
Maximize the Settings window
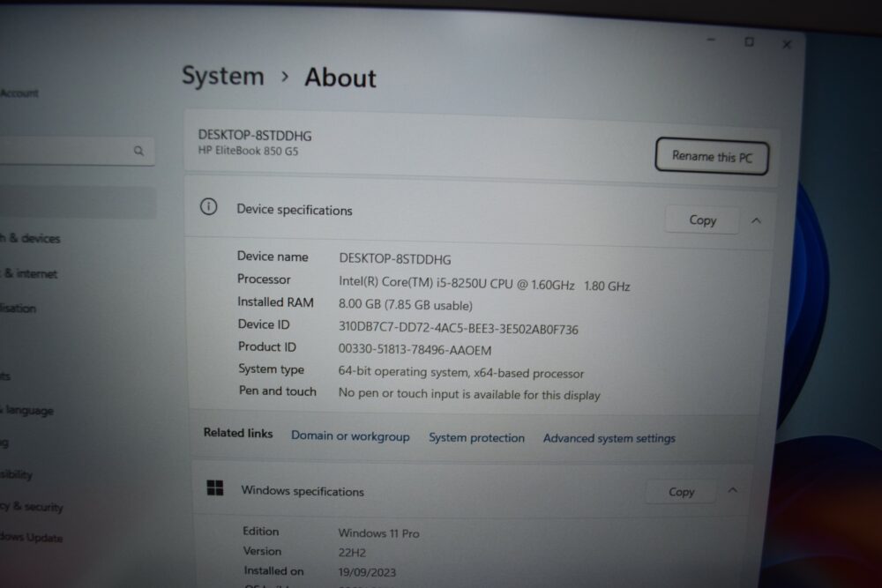749,41
